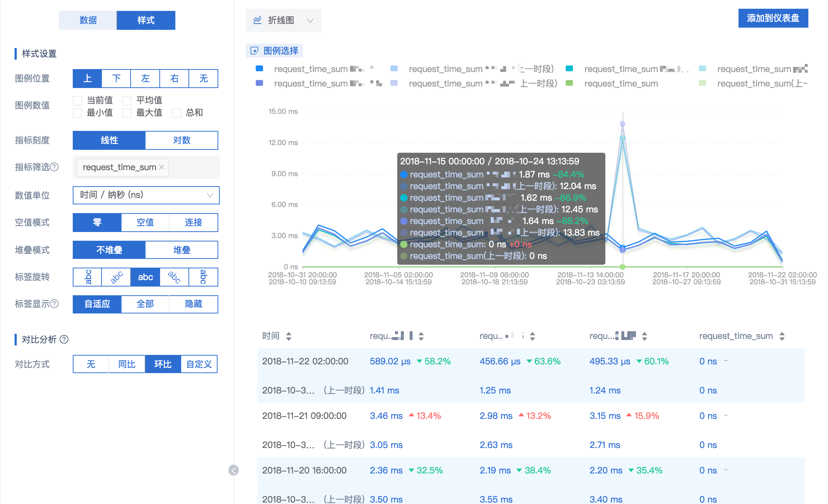
Task: Select vertical downward label rotation icon
Action: [x=204, y=277]
